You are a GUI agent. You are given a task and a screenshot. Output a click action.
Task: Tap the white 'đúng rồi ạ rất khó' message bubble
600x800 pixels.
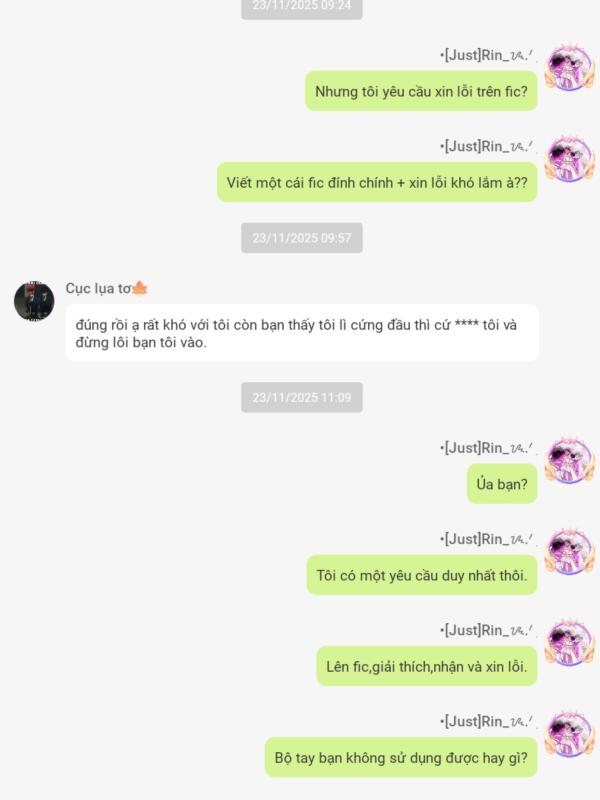[x=302, y=333]
